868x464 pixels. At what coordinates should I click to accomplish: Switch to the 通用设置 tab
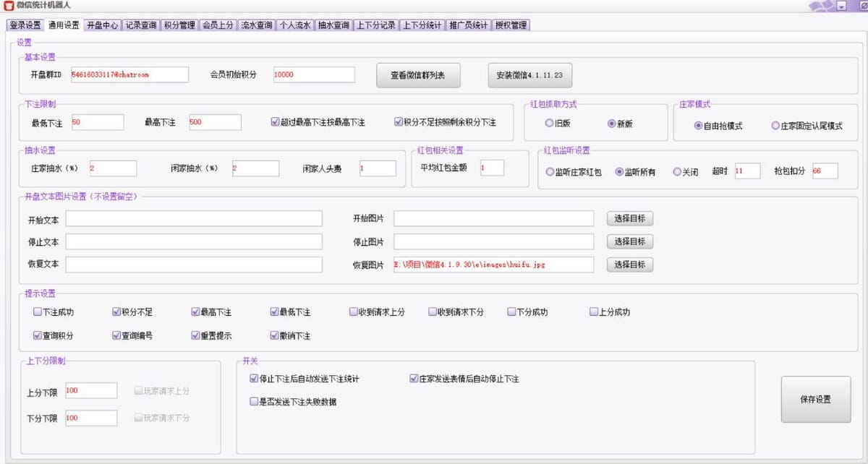point(64,25)
